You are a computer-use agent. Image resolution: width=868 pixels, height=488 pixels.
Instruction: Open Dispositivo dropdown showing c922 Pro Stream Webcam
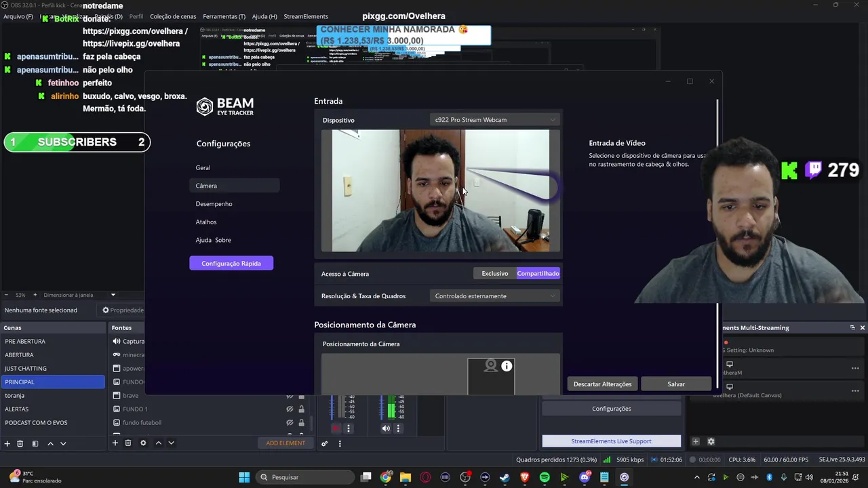495,120
